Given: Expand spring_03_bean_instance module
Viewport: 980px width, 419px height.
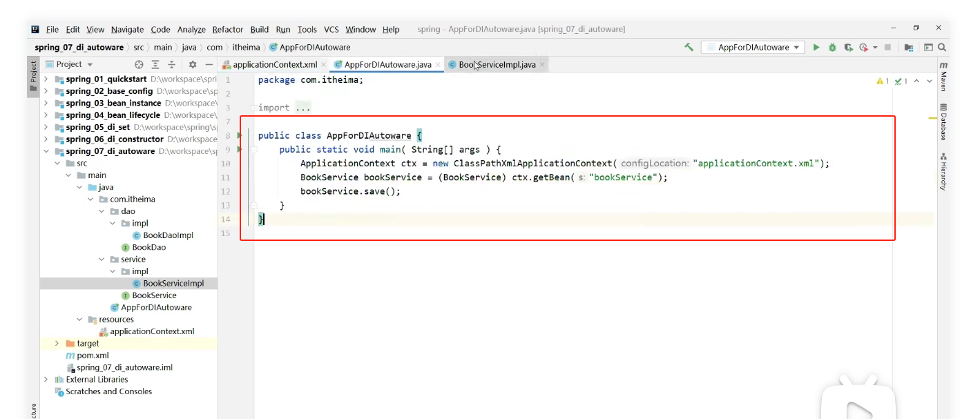Looking at the screenshot, I should tap(46, 104).
